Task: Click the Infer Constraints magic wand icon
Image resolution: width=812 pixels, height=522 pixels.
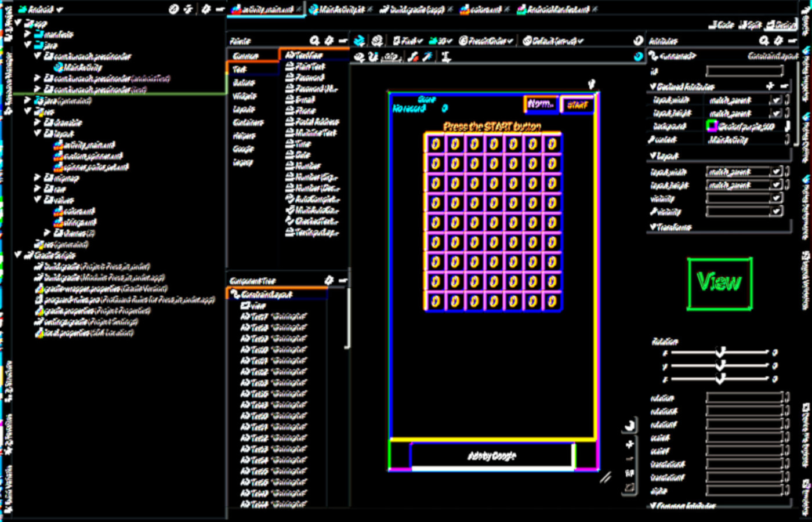Action: 427,57
